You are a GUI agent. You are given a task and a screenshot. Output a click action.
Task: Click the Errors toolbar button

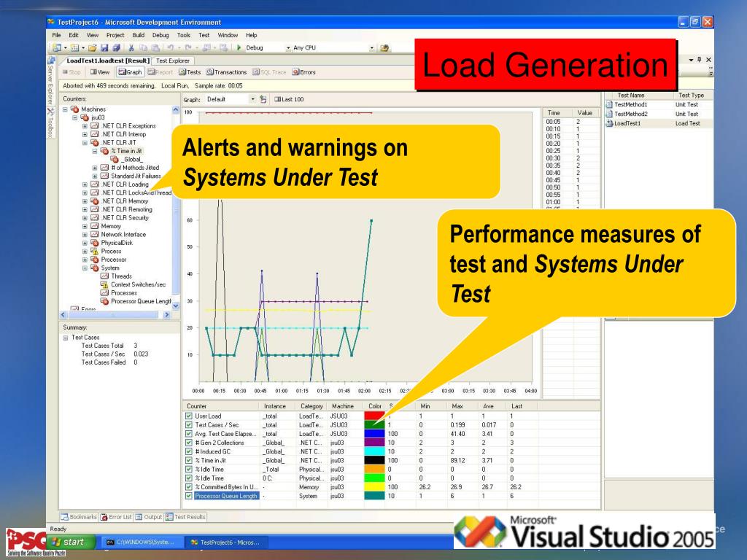(304, 72)
